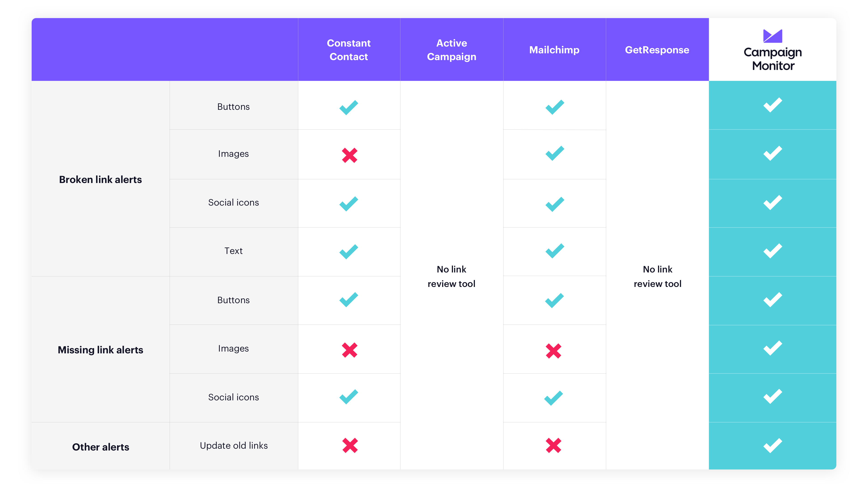Image resolution: width=868 pixels, height=488 pixels.
Task: Select the GetResponse column header
Action: point(657,50)
